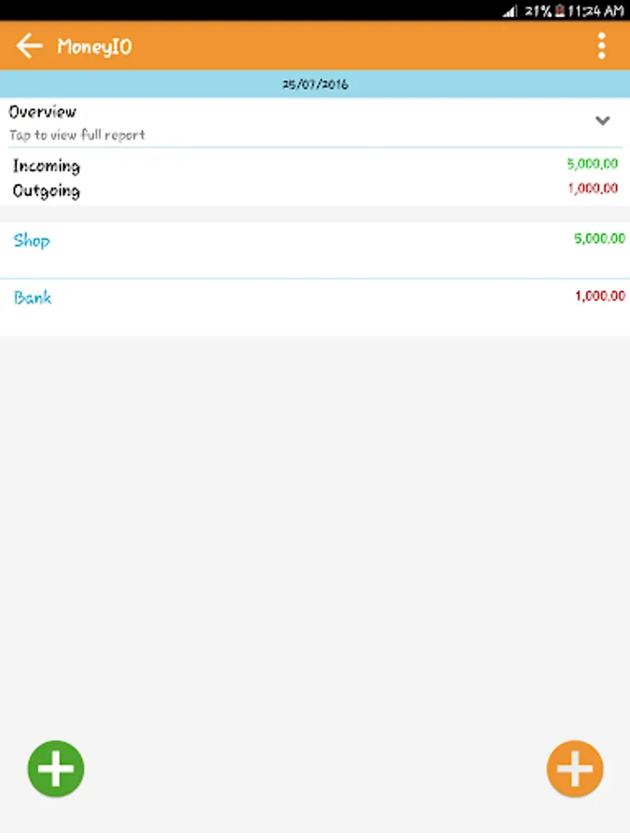The width and height of the screenshot is (630, 840).
Task: Open the three-dot overflow menu
Action: click(602, 46)
